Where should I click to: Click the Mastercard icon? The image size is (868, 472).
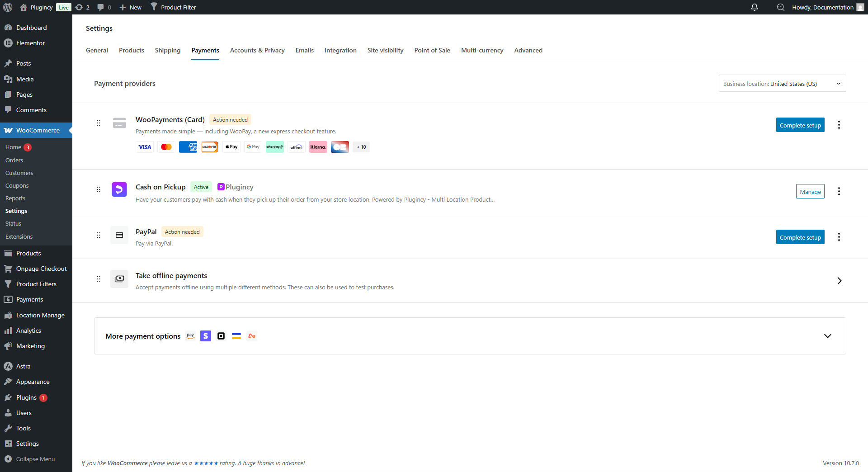click(166, 147)
